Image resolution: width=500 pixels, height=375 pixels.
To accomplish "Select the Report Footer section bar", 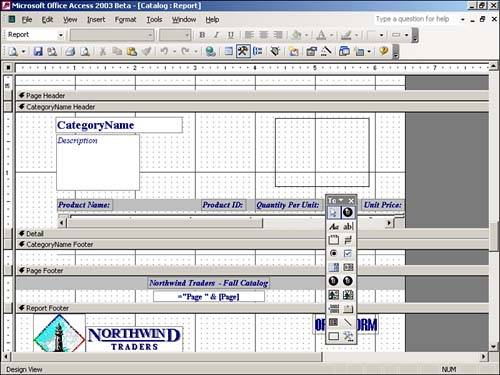I will tap(252, 308).
